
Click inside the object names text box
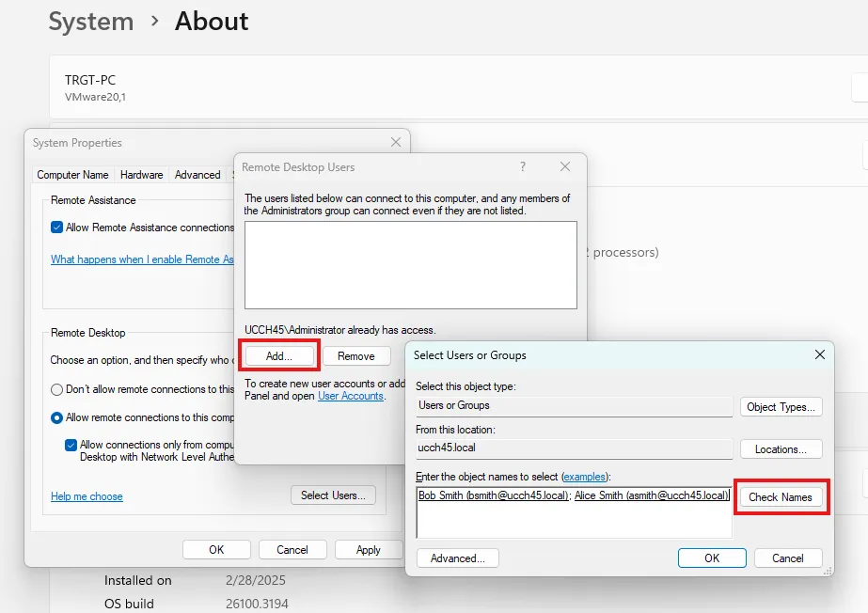[573, 519]
